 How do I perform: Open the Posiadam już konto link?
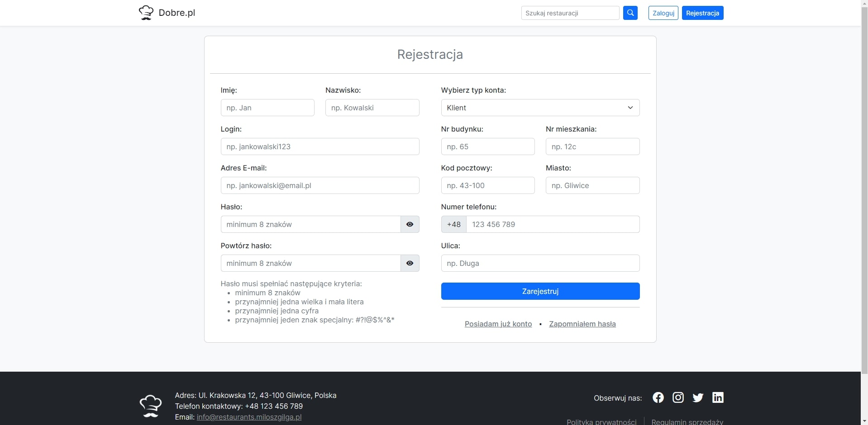coord(498,324)
